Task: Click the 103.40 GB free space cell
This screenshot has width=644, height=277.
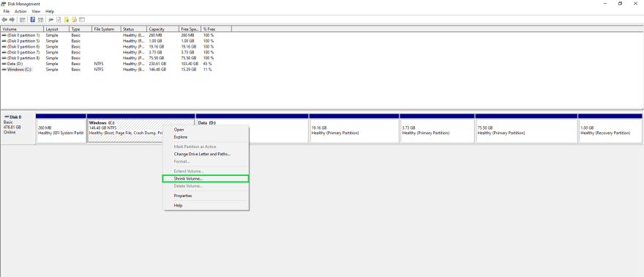Action: [x=190, y=64]
